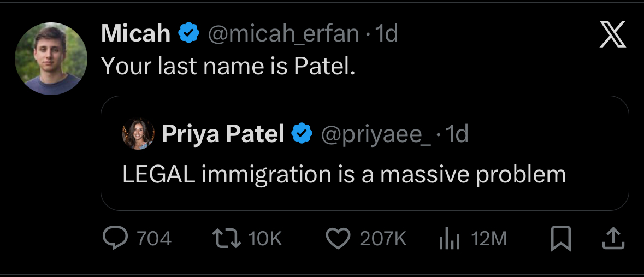Like the tweet with the heart icon
The image size is (644, 277).
(x=338, y=239)
